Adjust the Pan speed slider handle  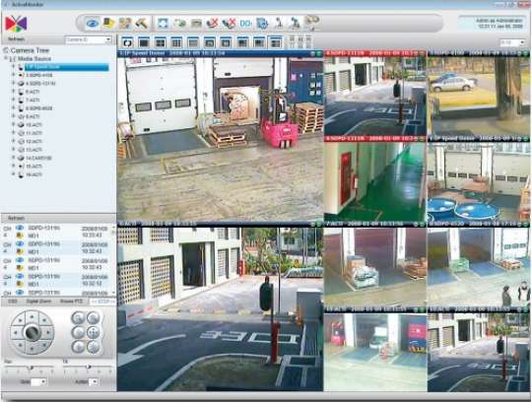[x=31, y=367]
